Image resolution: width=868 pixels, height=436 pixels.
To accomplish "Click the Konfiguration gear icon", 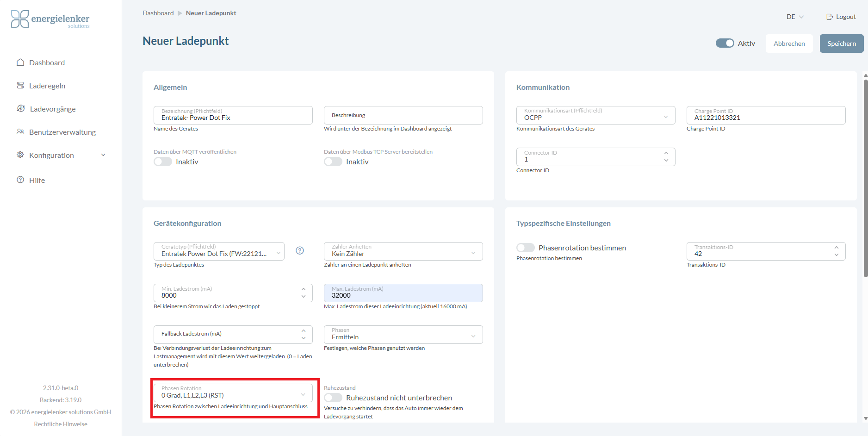I will point(20,155).
